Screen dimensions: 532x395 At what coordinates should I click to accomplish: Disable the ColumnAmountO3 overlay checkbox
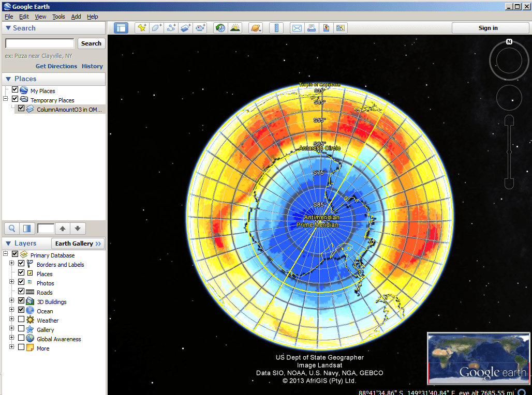(21, 108)
